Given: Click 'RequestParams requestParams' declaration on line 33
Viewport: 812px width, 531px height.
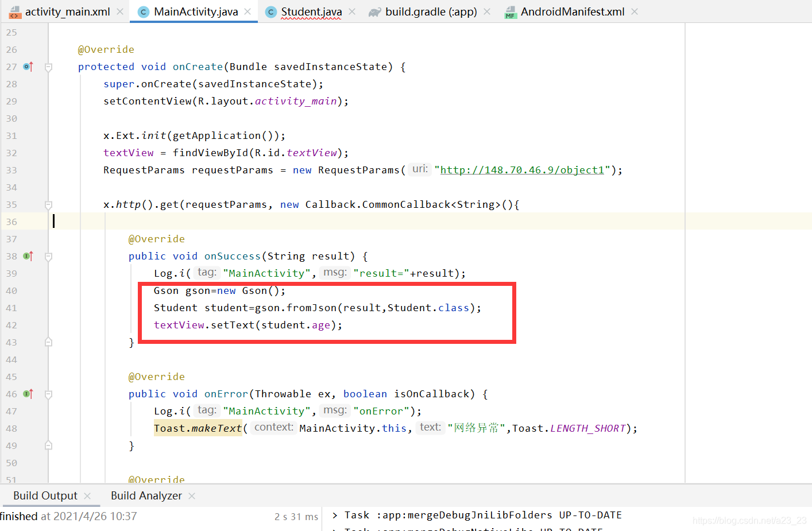Looking at the screenshot, I should pyautogui.click(x=188, y=170).
